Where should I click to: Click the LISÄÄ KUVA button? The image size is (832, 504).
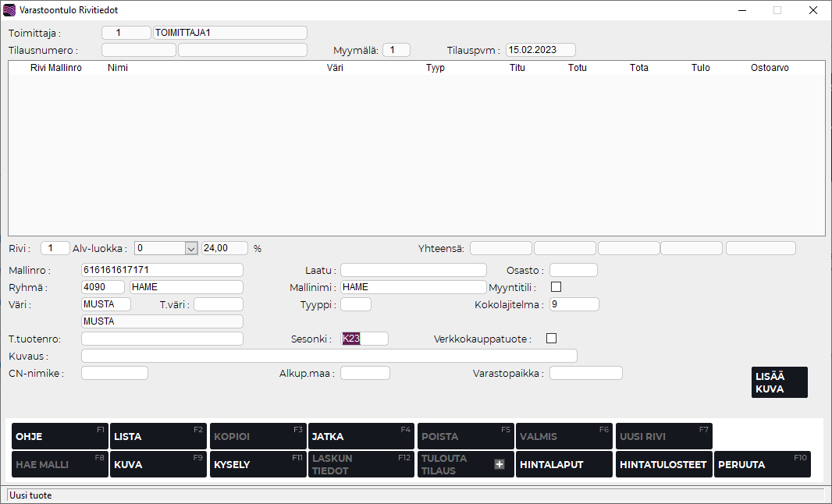[x=779, y=382]
